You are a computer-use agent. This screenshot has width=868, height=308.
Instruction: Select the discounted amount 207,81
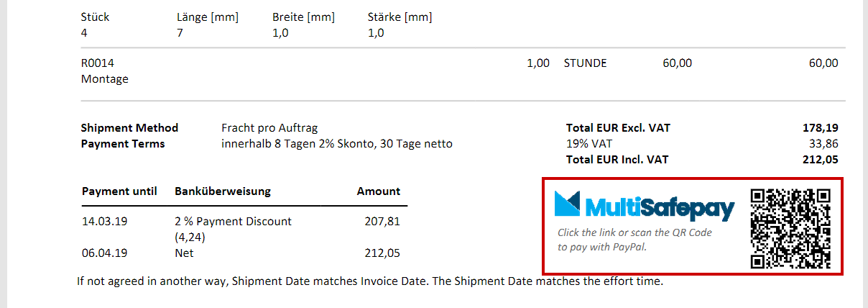(x=382, y=222)
